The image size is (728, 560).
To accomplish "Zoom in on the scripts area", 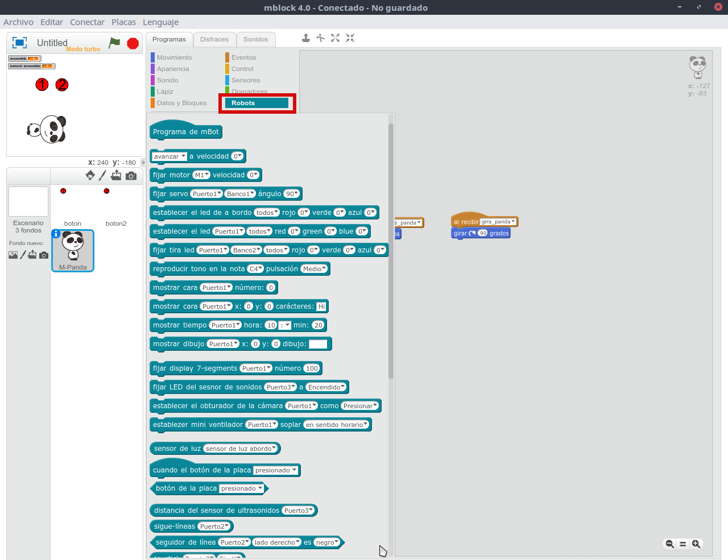I will point(696,544).
